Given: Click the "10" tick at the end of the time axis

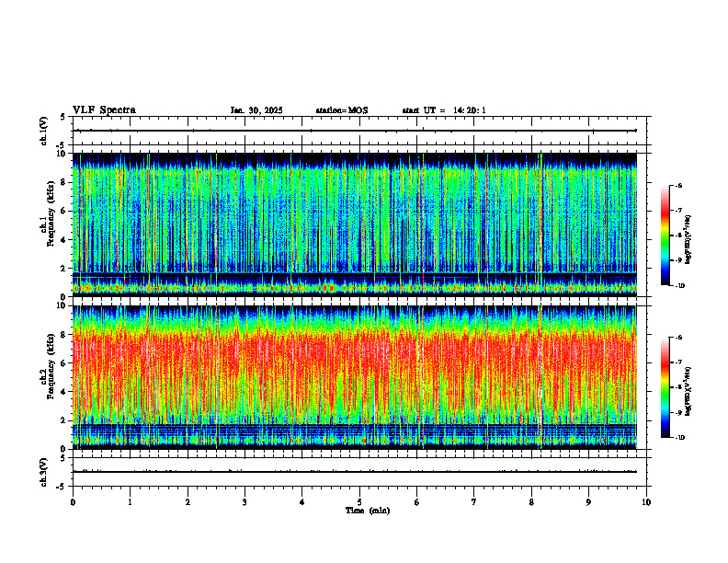Looking at the screenshot, I should point(646,502).
